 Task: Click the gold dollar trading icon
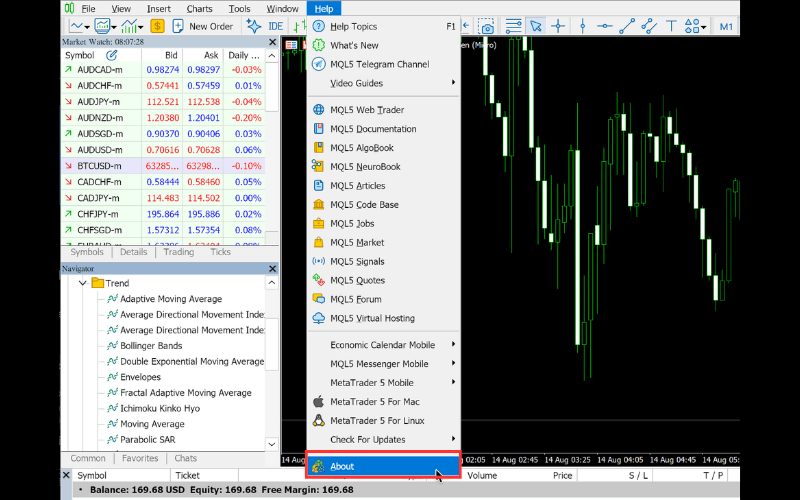(x=157, y=26)
